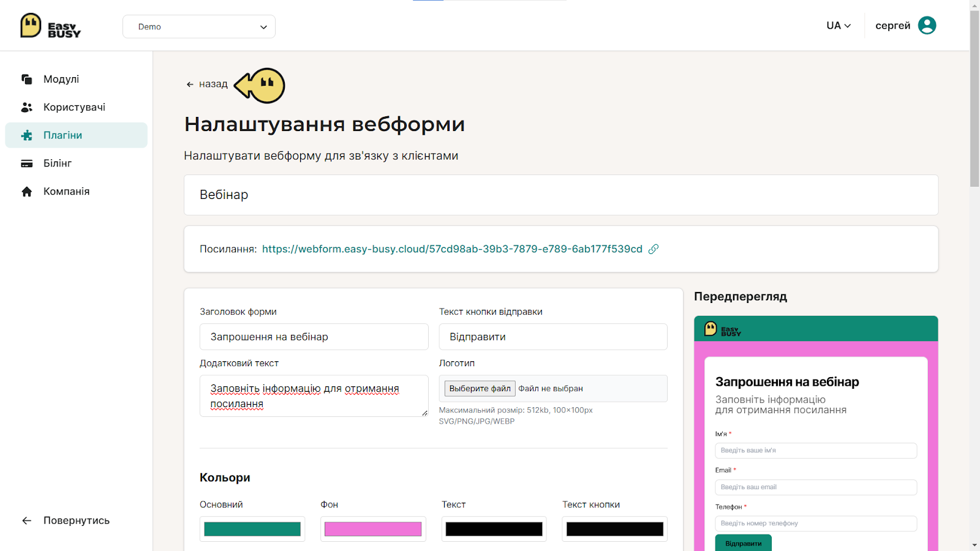Click the Модулі stack icon

pyautogui.click(x=27, y=79)
